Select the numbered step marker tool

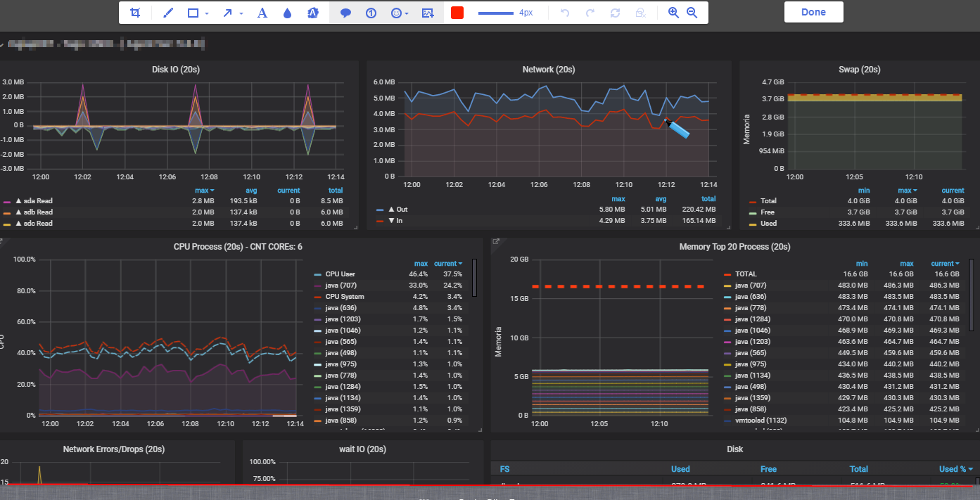pos(371,13)
